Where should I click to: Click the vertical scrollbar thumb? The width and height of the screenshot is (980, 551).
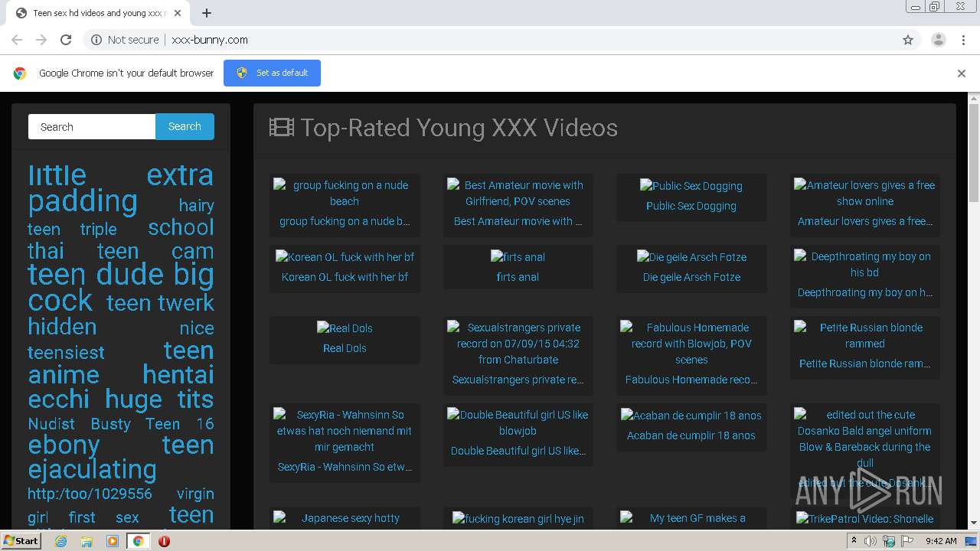coord(974,153)
